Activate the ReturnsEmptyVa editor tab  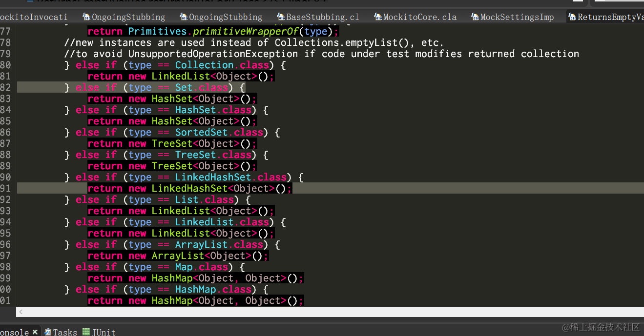(605, 17)
